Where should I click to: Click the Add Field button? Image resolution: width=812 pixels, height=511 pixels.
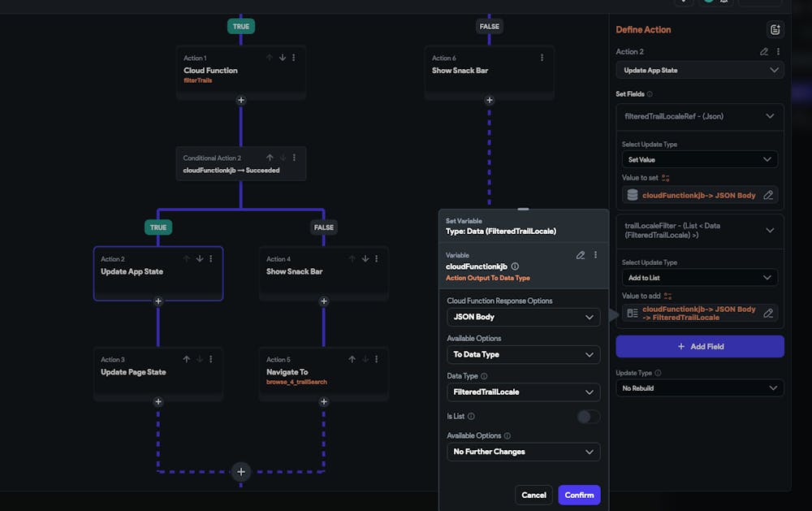click(x=700, y=346)
